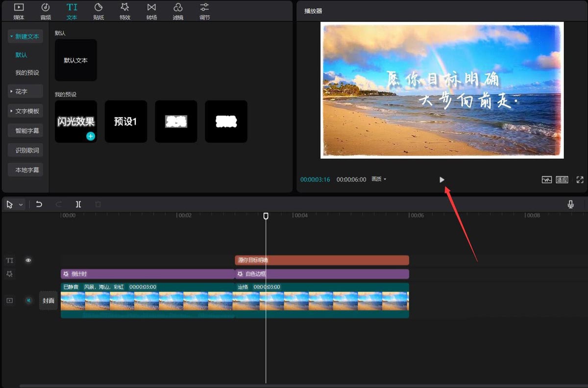The width and height of the screenshot is (588, 388).
Task: Toggle 适应 fit-to-window in player
Action: (x=562, y=180)
